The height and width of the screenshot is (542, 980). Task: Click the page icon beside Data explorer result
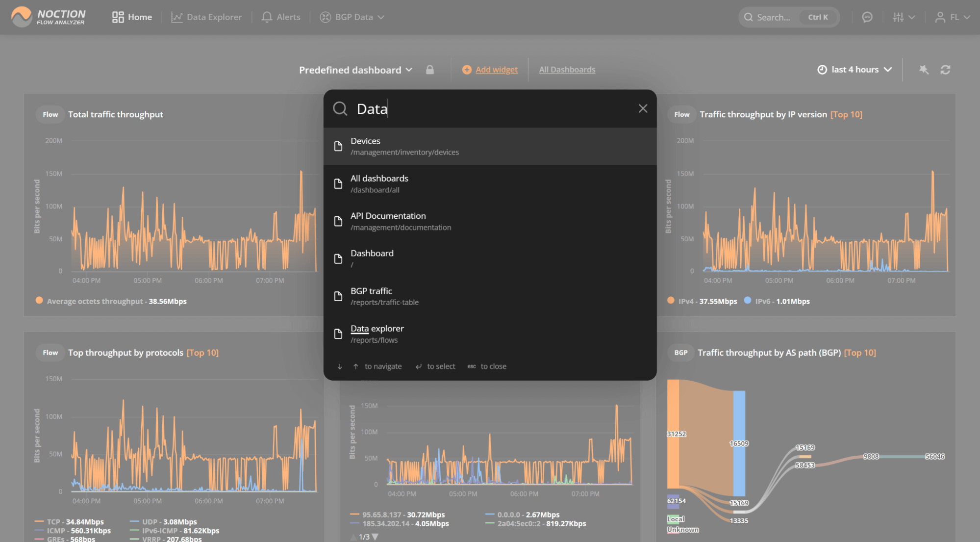338,334
